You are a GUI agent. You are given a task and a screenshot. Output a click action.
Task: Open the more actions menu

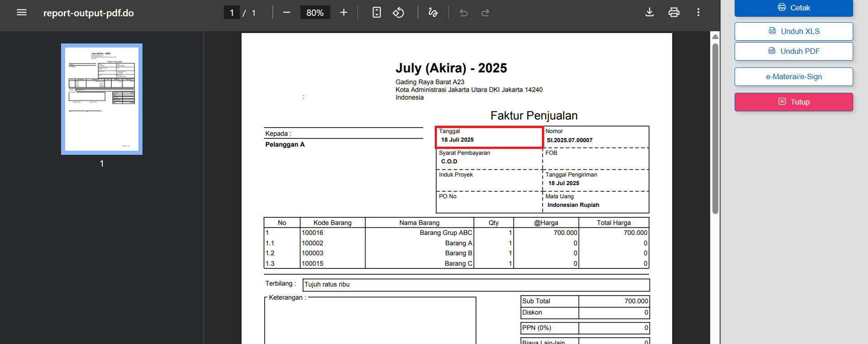(x=698, y=13)
